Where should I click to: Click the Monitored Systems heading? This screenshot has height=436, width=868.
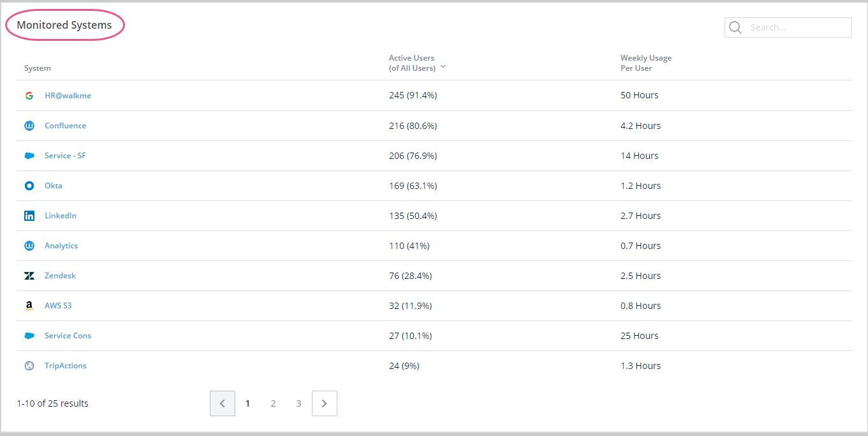click(64, 26)
